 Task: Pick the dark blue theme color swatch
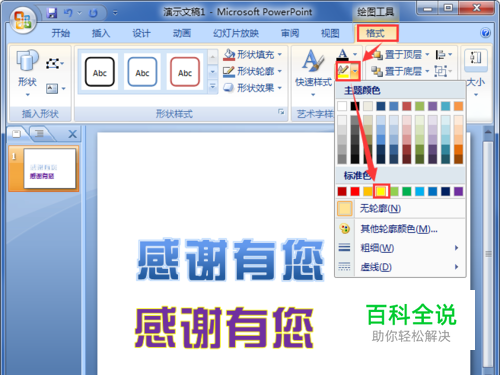[x=381, y=106]
